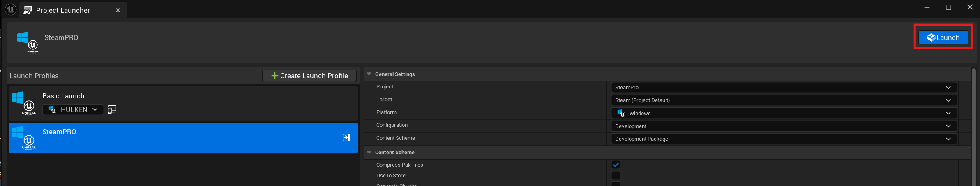The width and height of the screenshot is (980, 186).
Task: Click the Use Io Store label
Action: tap(391, 176)
